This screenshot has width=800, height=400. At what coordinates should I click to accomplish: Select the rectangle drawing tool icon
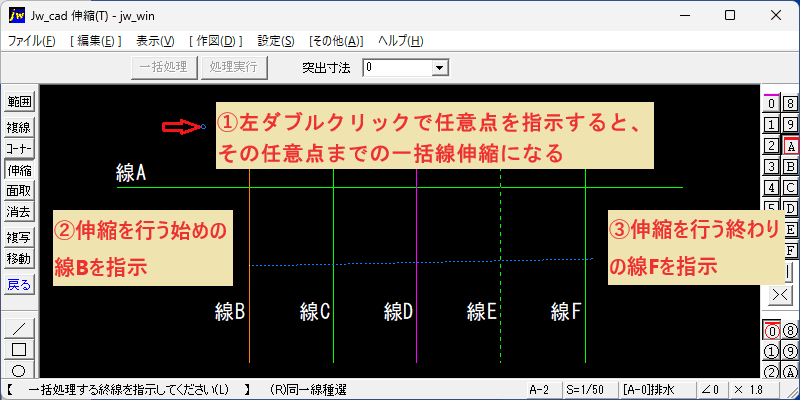coord(19,350)
